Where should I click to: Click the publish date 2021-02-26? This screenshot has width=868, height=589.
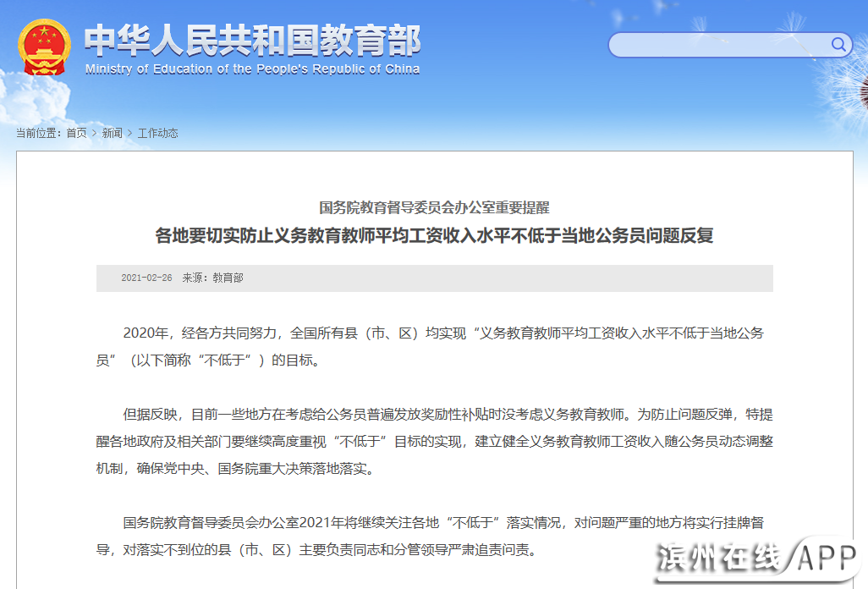(x=146, y=278)
